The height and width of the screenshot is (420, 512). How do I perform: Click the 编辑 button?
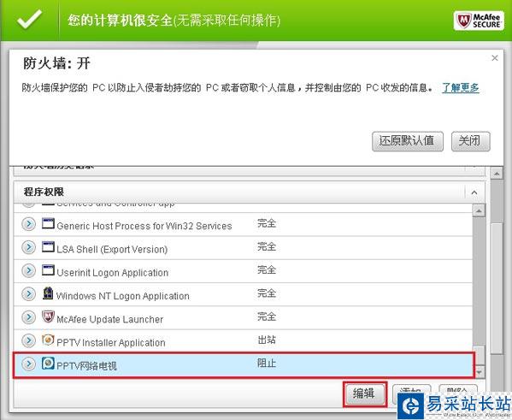365,393
